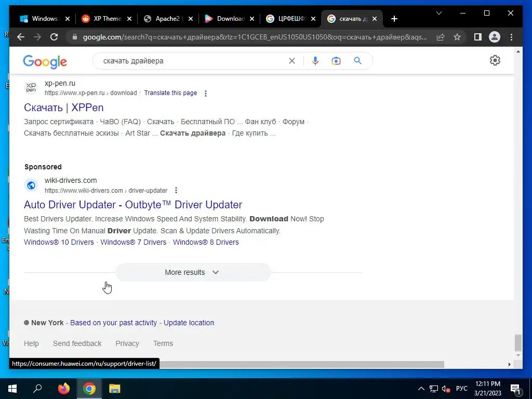Open Windows® 10 Drivers sitelink

[x=59, y=242]
